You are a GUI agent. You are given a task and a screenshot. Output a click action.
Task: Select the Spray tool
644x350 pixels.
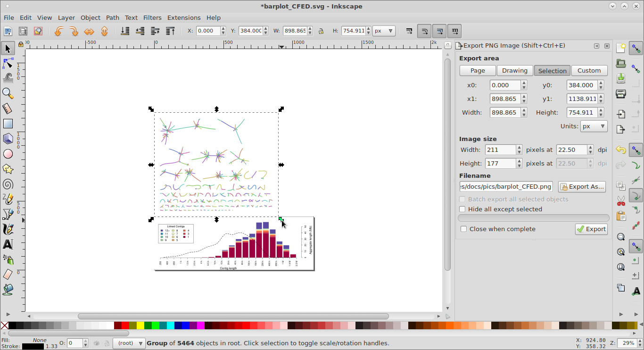pos(8,259)
